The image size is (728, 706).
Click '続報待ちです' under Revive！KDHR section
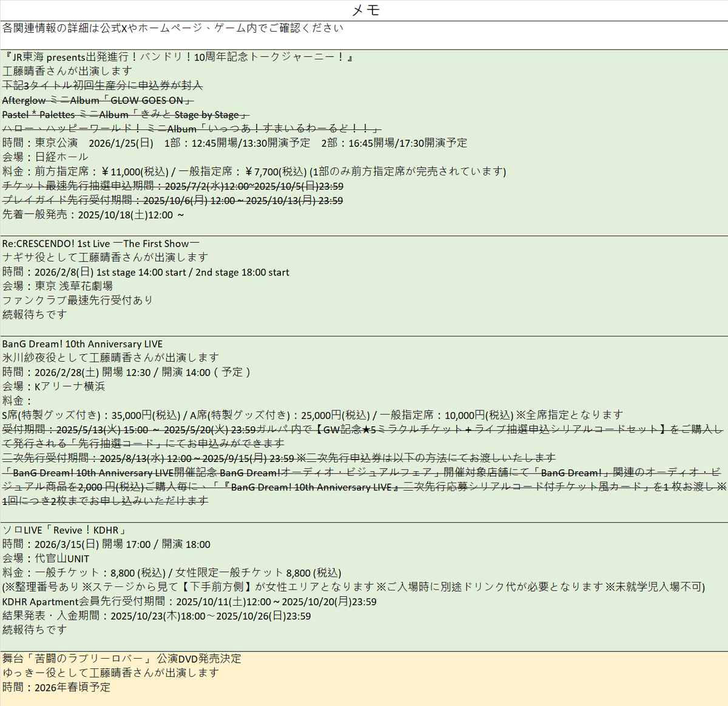[x=35, y=630]
